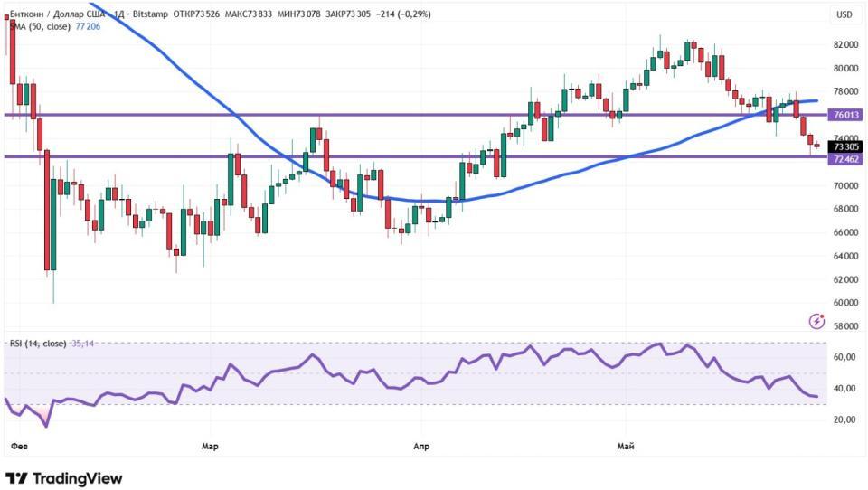Click the Bitcoin / Dollar symbol title
The height and width of the screenshot is (490, 868).
point(57,14)
